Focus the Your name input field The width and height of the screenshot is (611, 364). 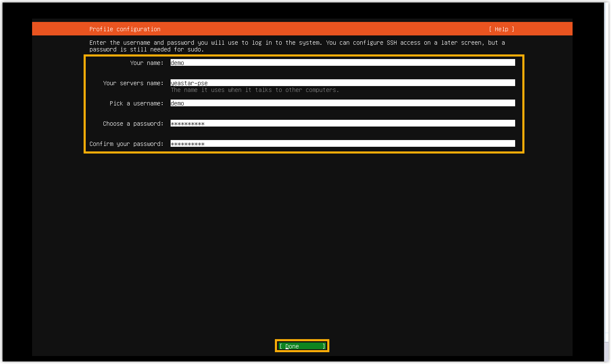coord(342,63)
